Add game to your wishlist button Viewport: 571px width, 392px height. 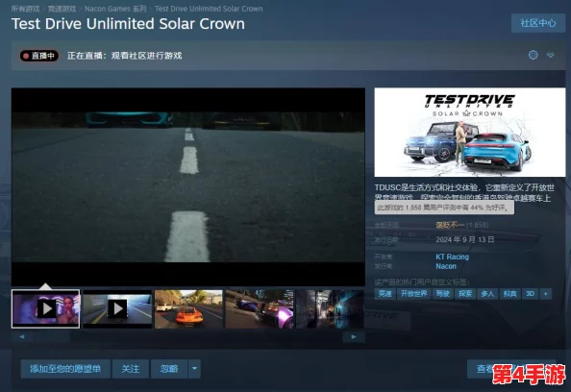[65, 369]
